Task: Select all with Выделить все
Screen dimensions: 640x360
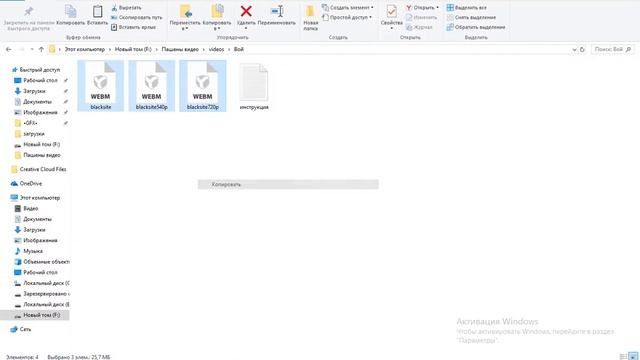Action: tap(467, 8)
